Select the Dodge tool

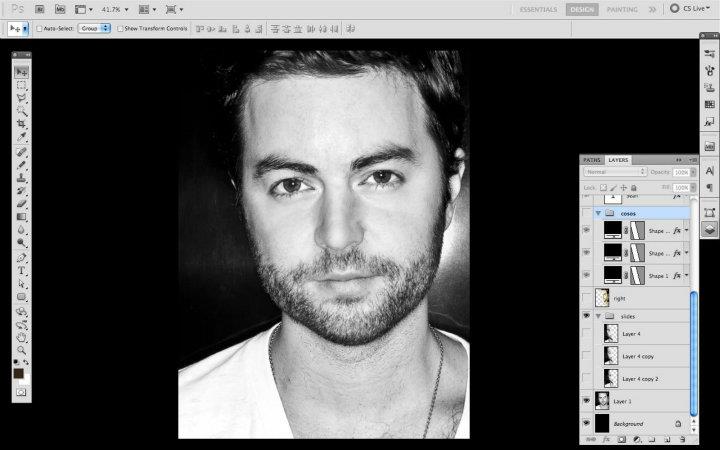tap(21, 242)
